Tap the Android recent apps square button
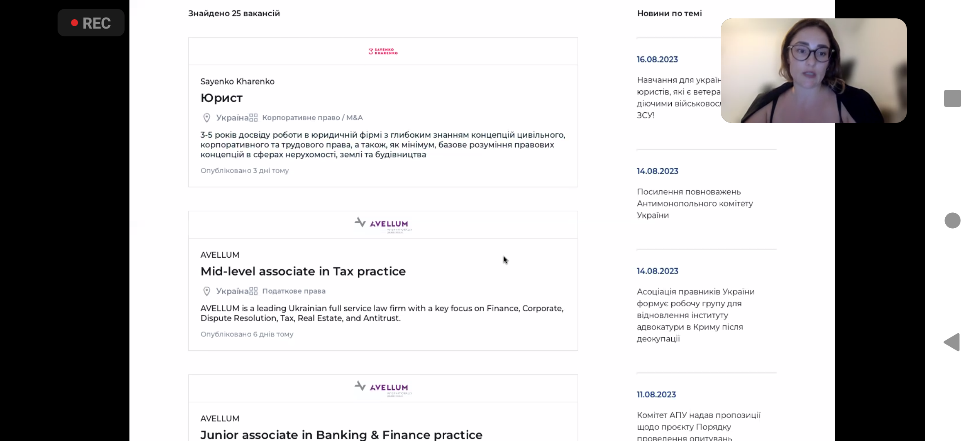 tap(952, 98)
